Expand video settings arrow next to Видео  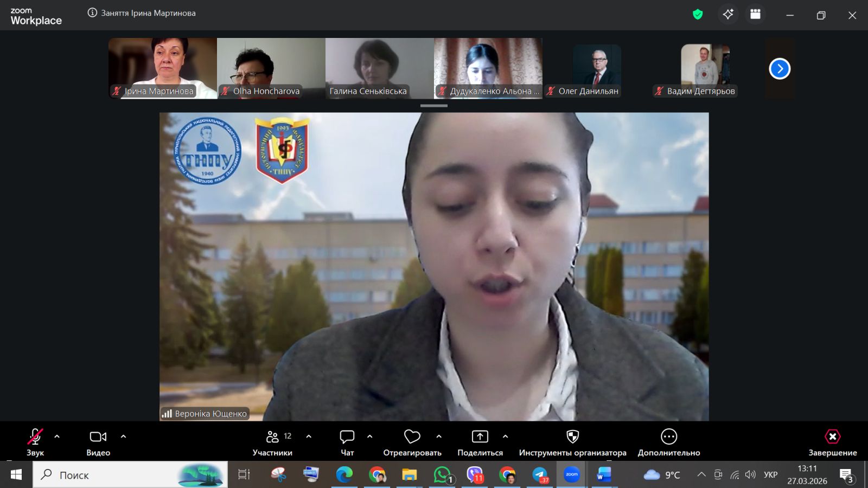[x=123, y=436]
